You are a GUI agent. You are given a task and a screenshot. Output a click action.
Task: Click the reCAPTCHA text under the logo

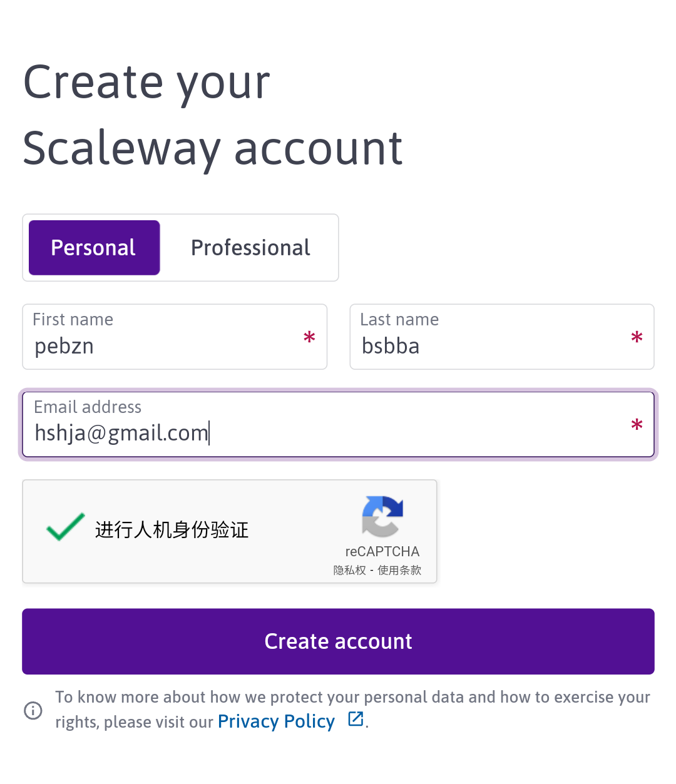[382, 551]
